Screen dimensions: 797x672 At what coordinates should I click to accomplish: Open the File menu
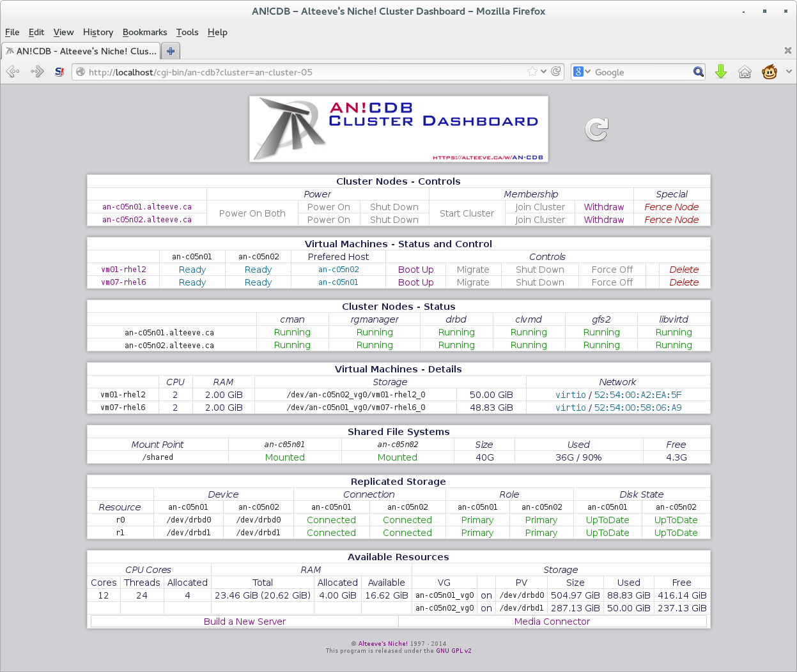pyautogui.click(x=12, y=32)
